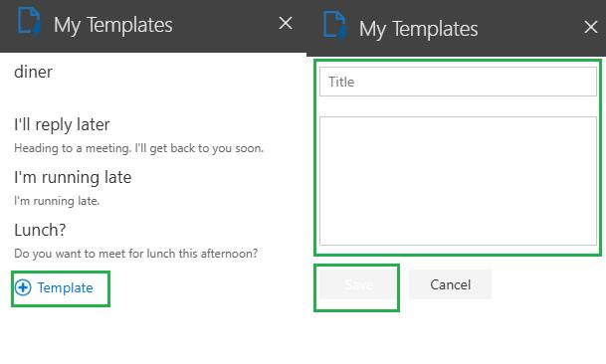606x364 pixels.
Task: Click 'Heading to a meeting' template description
Action: coord(138,148)
